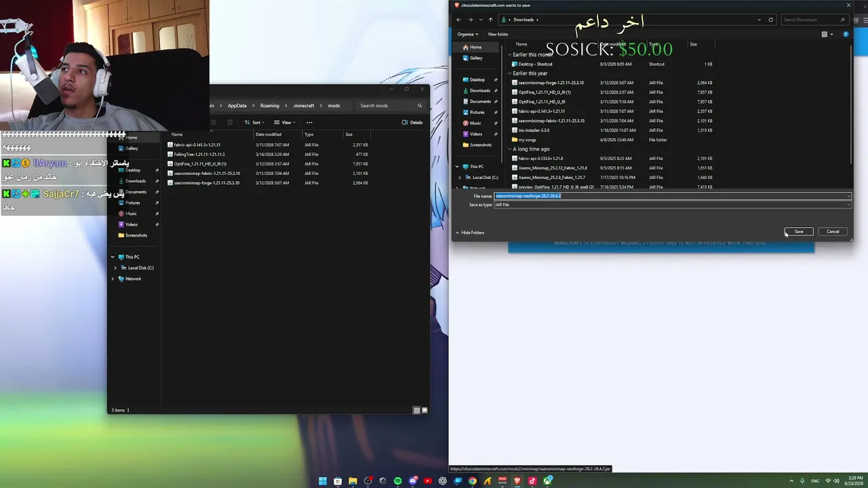Edit the File name field
868x488 pixels.
coord(672,196)
